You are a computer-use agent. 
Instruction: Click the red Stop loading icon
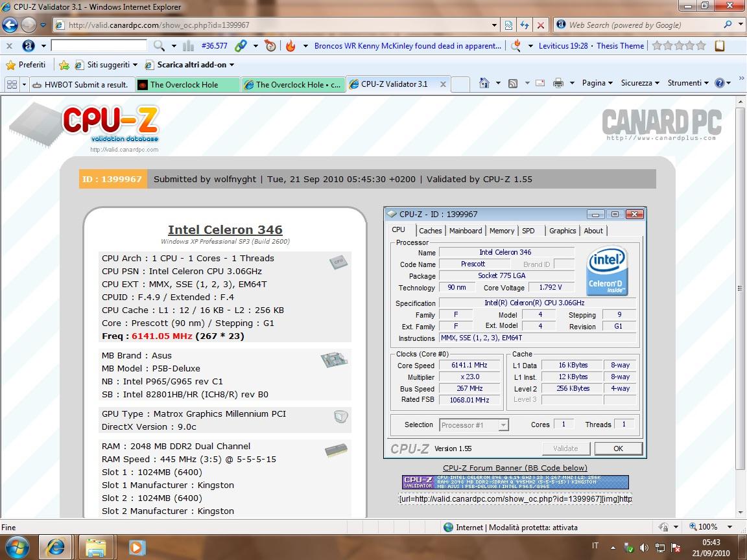click(x=541, y=25)
